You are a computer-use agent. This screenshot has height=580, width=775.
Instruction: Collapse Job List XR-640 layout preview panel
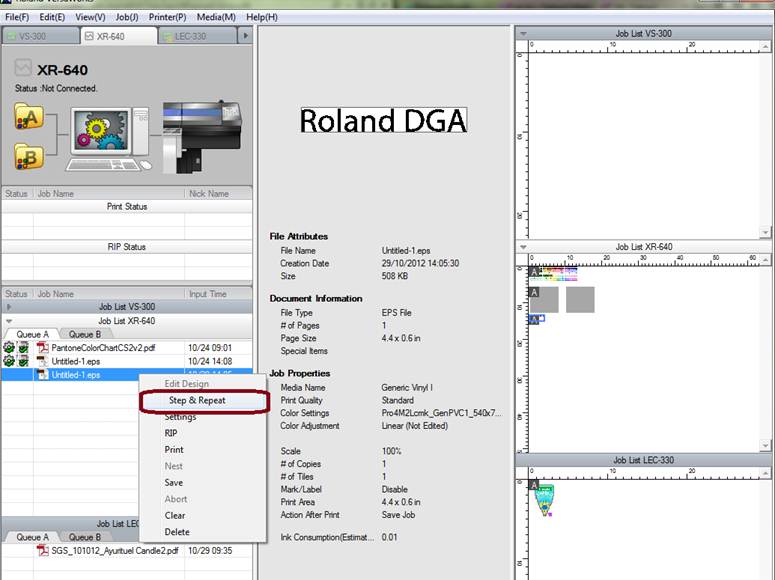click(x=523, y=247)
